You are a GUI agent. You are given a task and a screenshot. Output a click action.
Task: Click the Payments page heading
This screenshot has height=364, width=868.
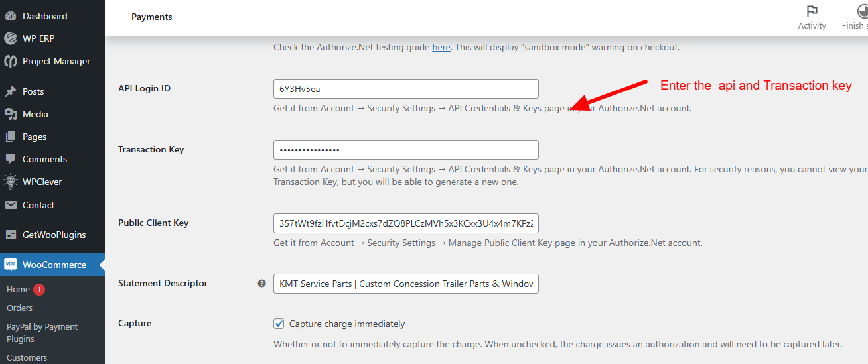point(152,17)
